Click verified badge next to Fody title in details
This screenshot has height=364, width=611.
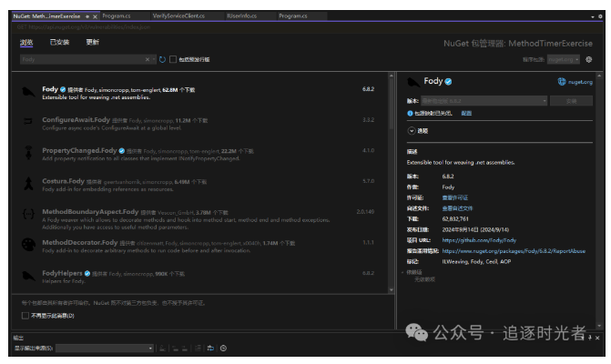448,81
